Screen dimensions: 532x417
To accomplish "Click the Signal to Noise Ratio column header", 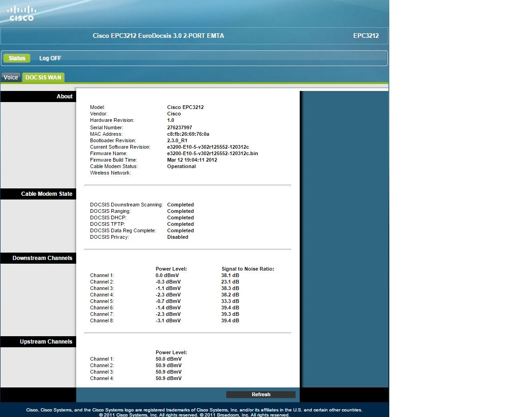I will click(x=248, y=269).
